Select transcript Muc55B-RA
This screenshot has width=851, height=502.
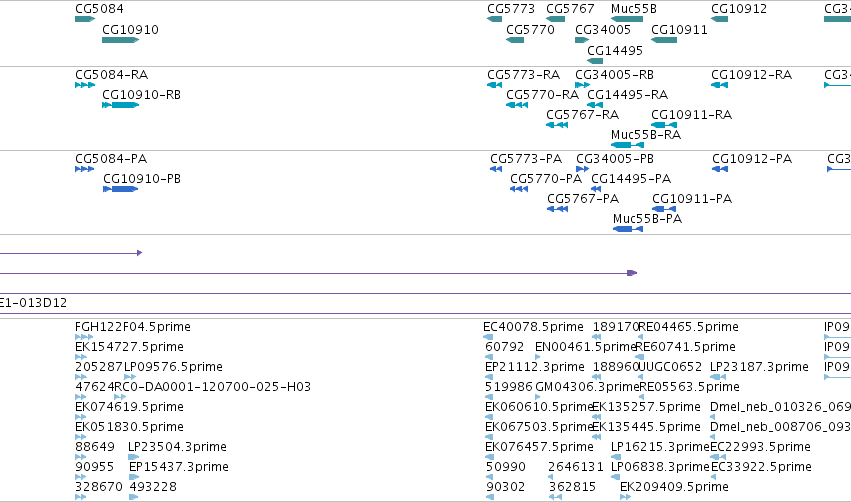pyautogui.click(x=627, y=145)
